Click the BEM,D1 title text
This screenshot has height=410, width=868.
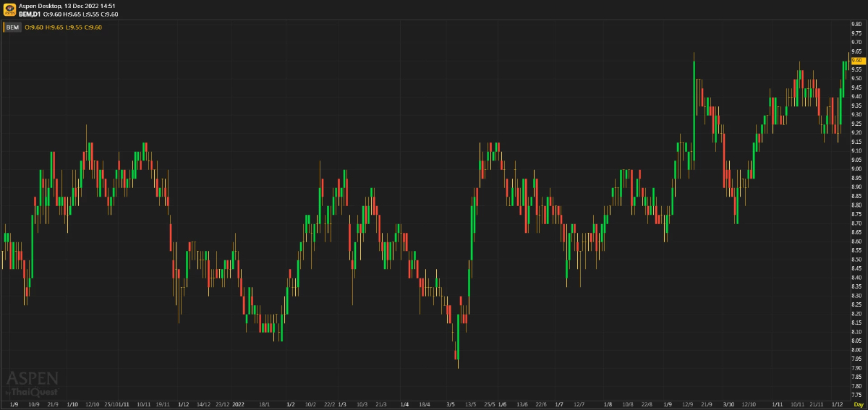[30, 14]
